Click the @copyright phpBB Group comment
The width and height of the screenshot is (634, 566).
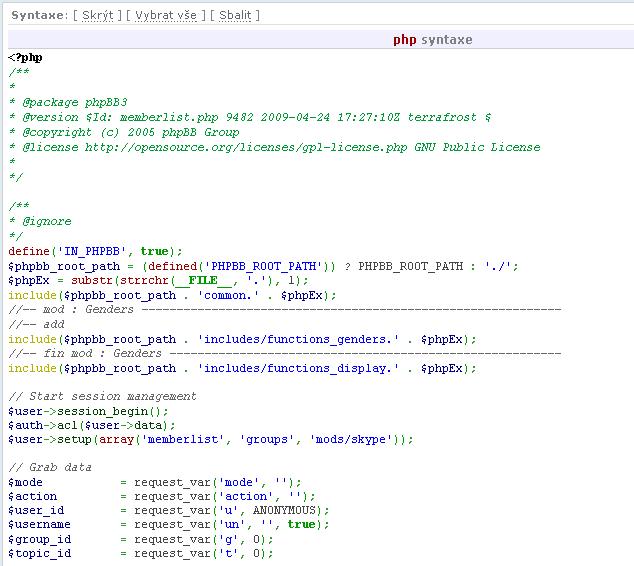pos(130,132)
